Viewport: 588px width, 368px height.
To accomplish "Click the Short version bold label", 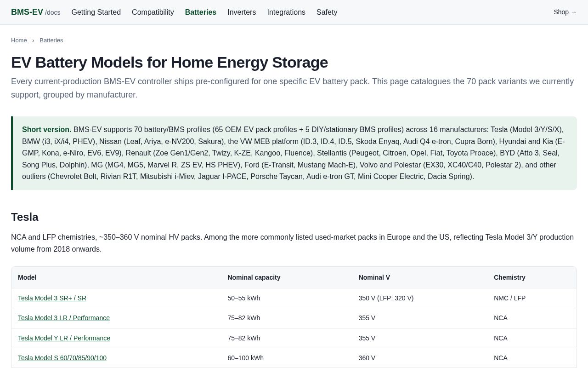I will point(47,130).
